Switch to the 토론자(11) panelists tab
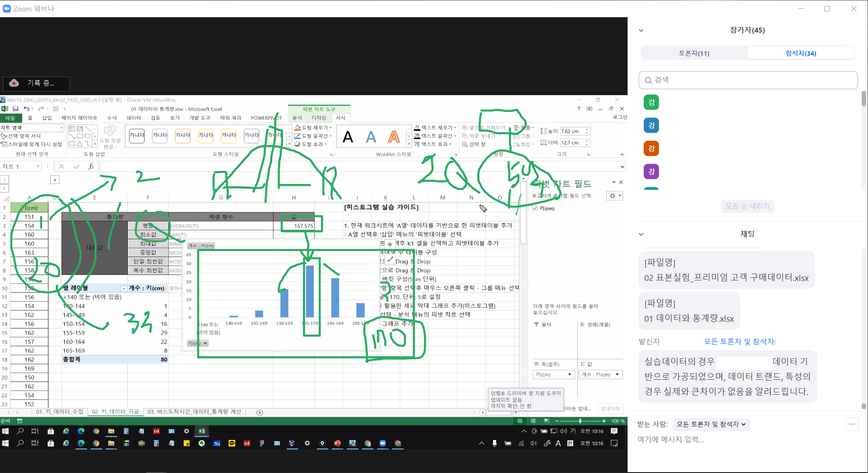 tap(694, 53)
